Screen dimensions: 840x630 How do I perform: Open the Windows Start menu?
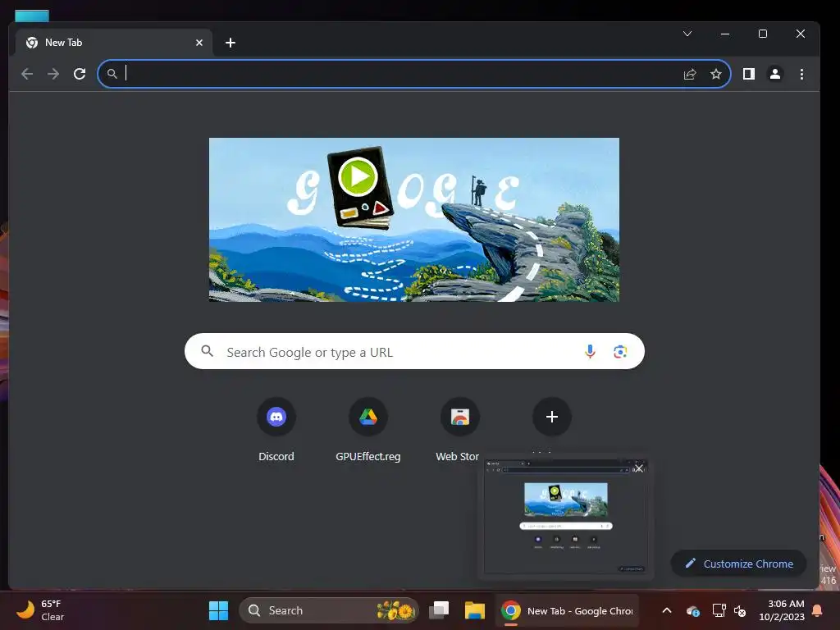click(218, 610)
